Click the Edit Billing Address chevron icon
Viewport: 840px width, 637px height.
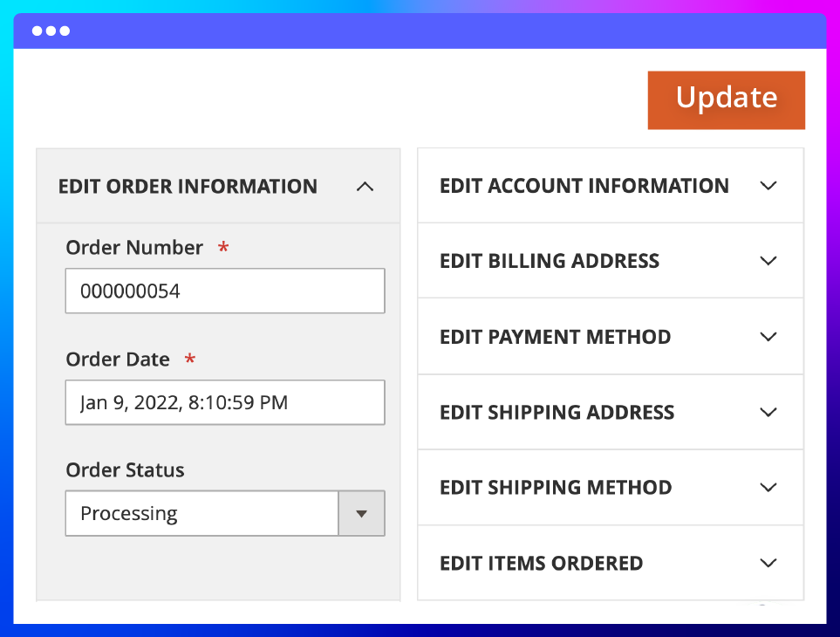pos(768,261)
